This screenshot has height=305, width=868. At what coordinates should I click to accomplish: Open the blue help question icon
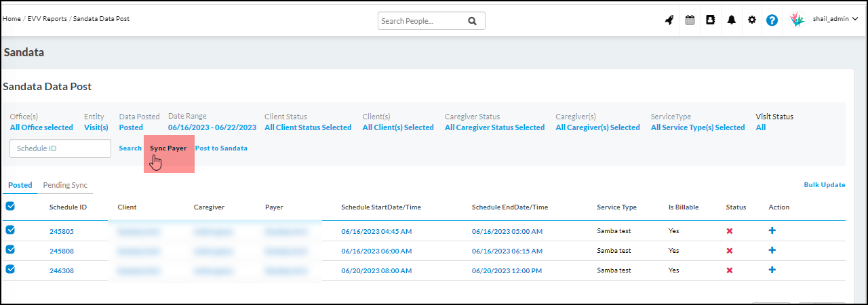772,20
